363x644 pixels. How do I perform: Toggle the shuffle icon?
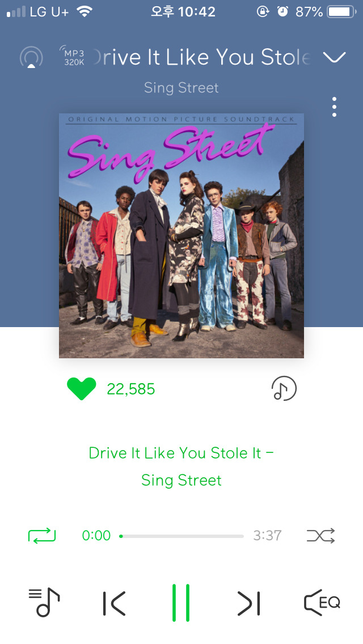(x=320, y=536)
